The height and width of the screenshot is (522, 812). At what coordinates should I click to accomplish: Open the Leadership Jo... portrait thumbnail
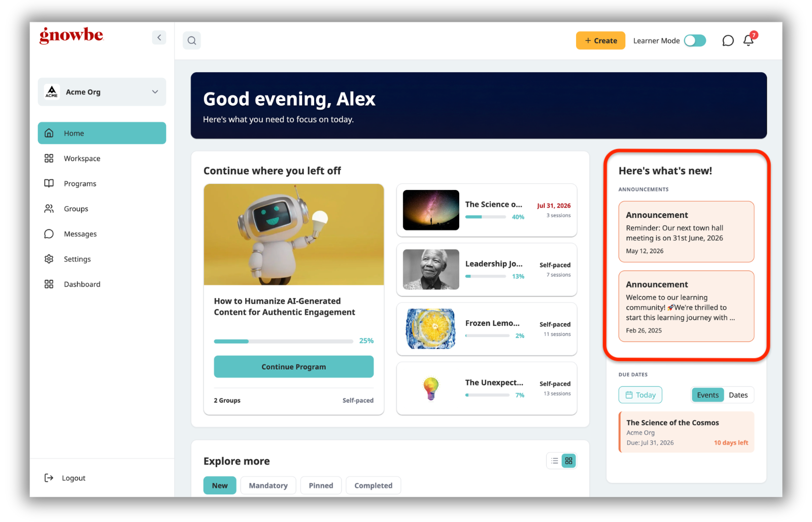pos(431,270)
